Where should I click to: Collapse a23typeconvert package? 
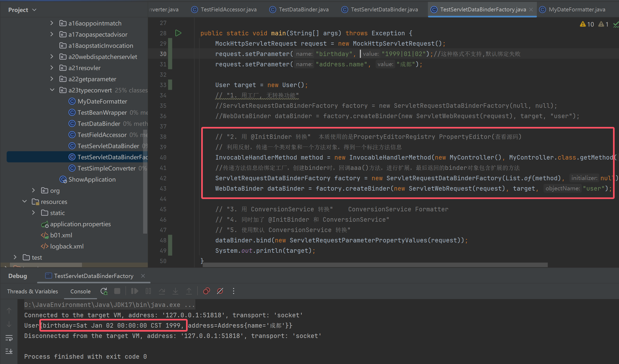(x=52, y=90)
